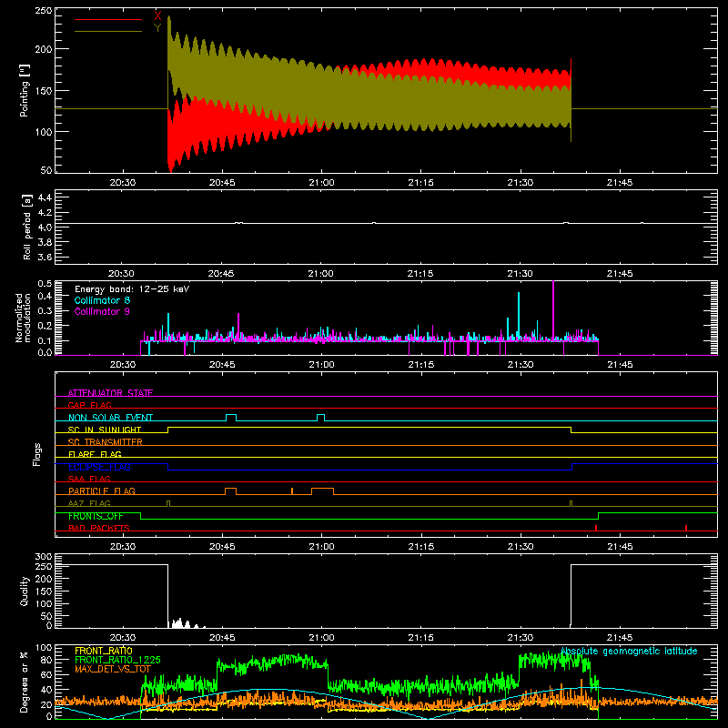
Task: Click the '250' tick on Pointing axis
Action: 44,10
